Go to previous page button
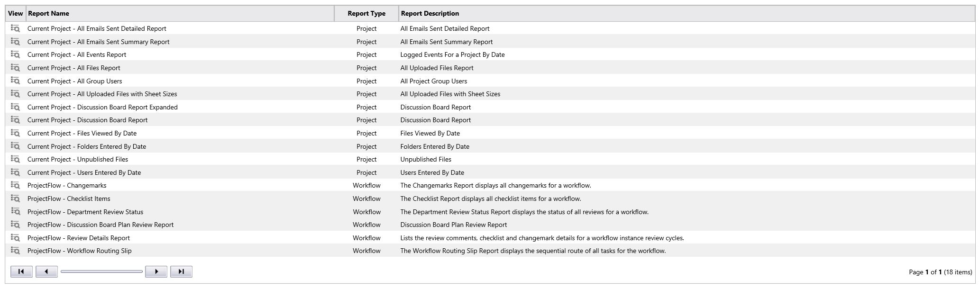The image size is (980, 289). [46, 271]
